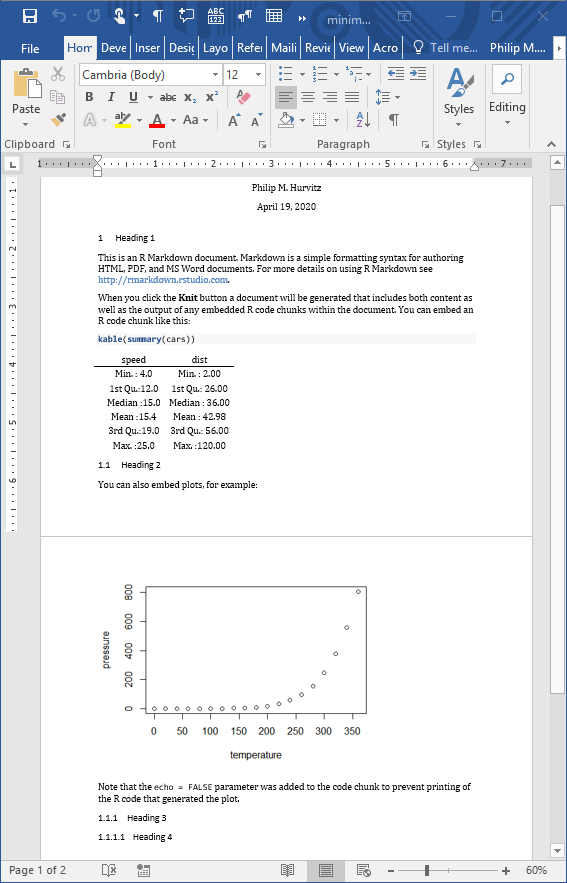Toggle Italic formatting
This screenshot has height=883, width=567.
coord(111,97)
